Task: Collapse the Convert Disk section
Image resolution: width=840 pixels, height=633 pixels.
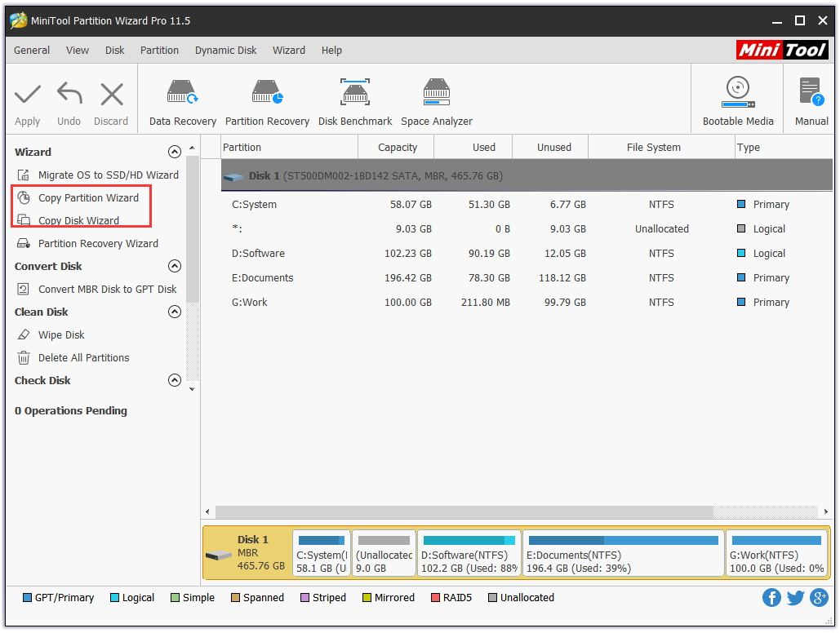Action: click(175, 266)
